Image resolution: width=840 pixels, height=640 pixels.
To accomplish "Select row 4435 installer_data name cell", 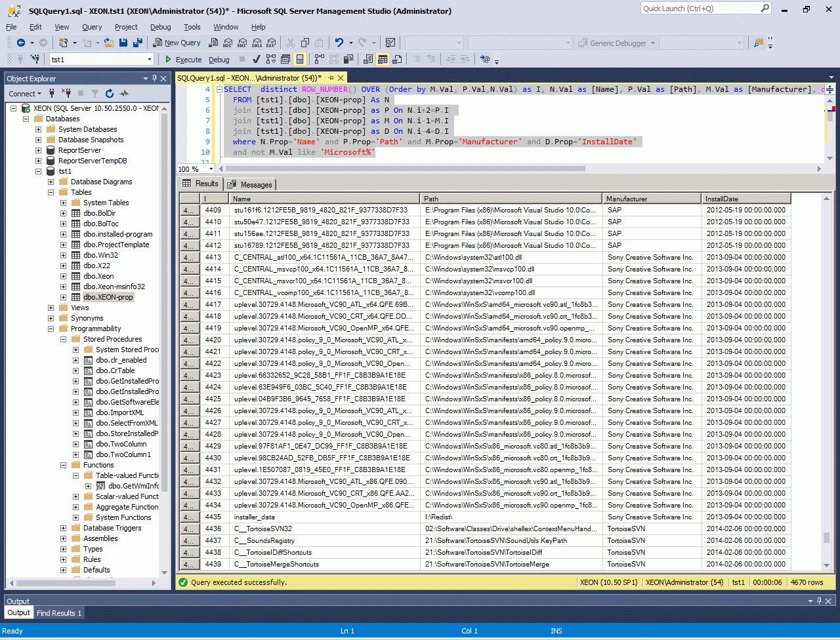I will point(324,517).
